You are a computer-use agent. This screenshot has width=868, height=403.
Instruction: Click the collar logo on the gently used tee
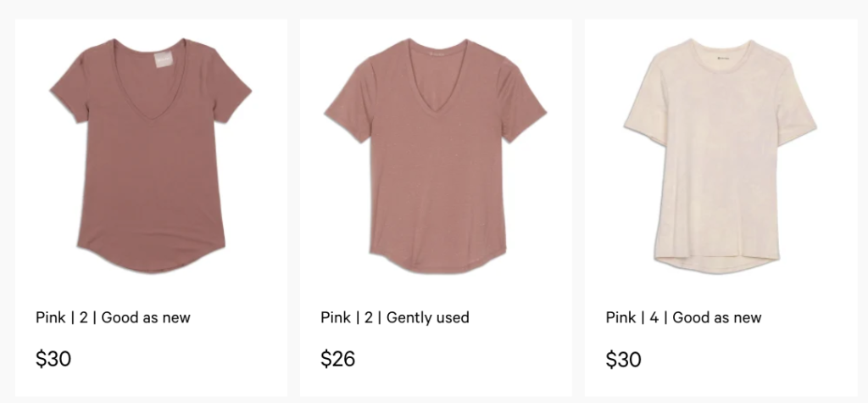click(435, 53)
